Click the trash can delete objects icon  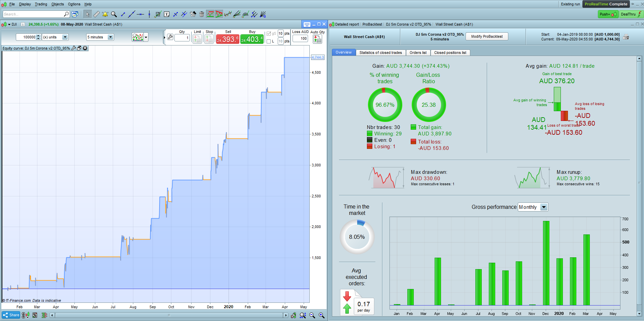coord(202,14)
